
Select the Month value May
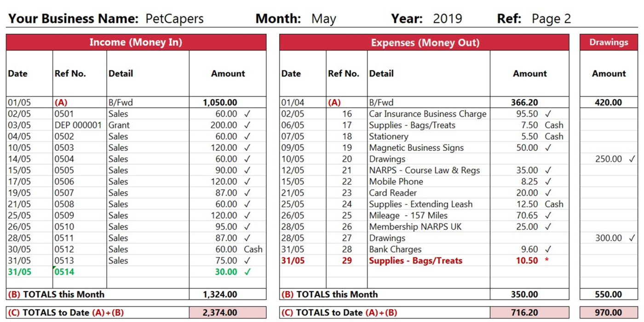(x=323, y=19)
